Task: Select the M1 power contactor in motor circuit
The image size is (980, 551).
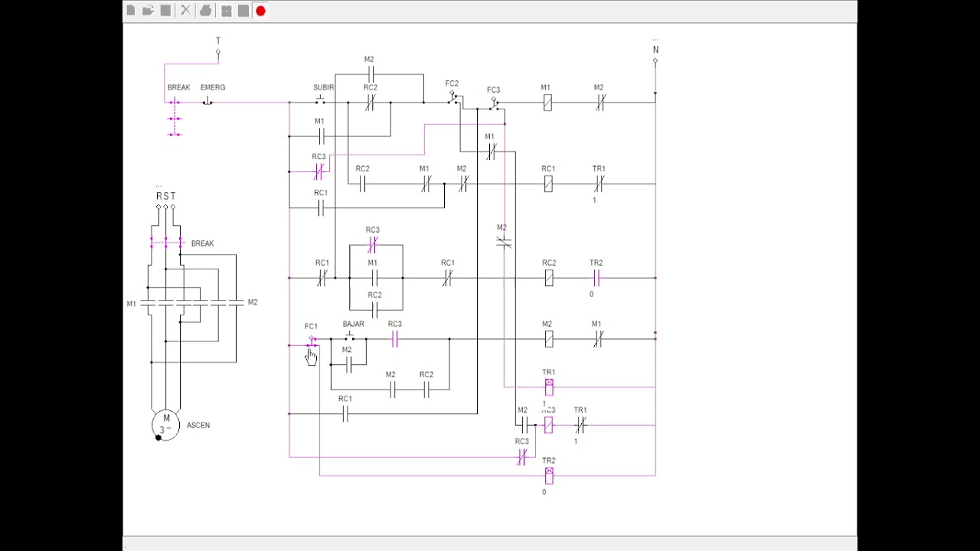Action: [x=165, y=303]
